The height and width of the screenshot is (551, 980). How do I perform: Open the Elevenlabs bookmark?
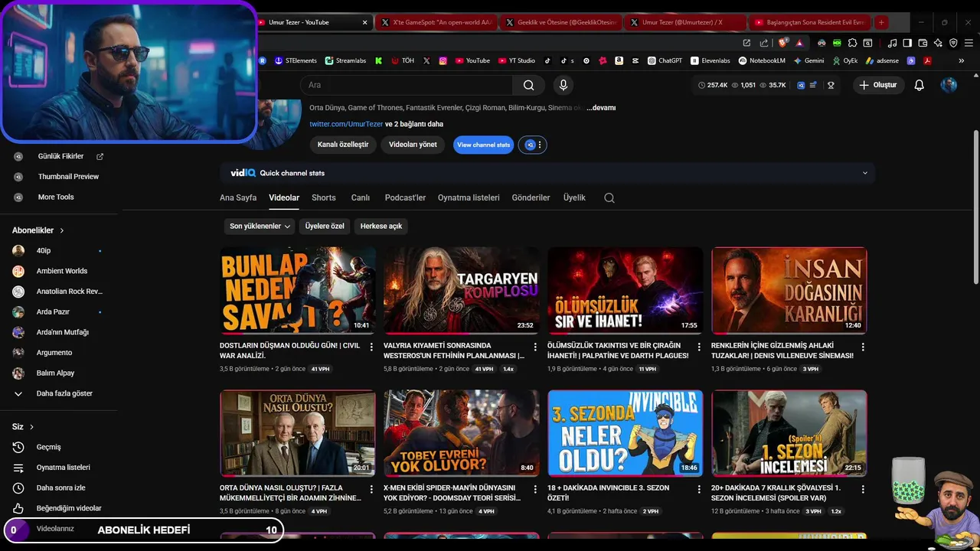710,60
